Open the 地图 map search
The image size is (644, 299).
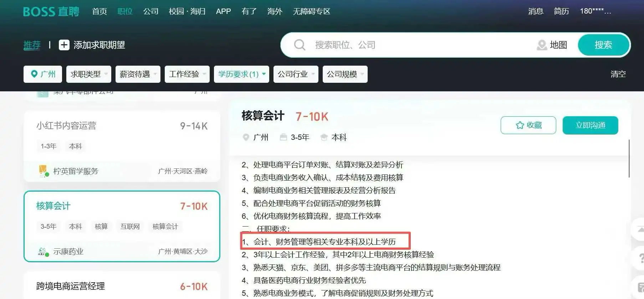[552, 45]
